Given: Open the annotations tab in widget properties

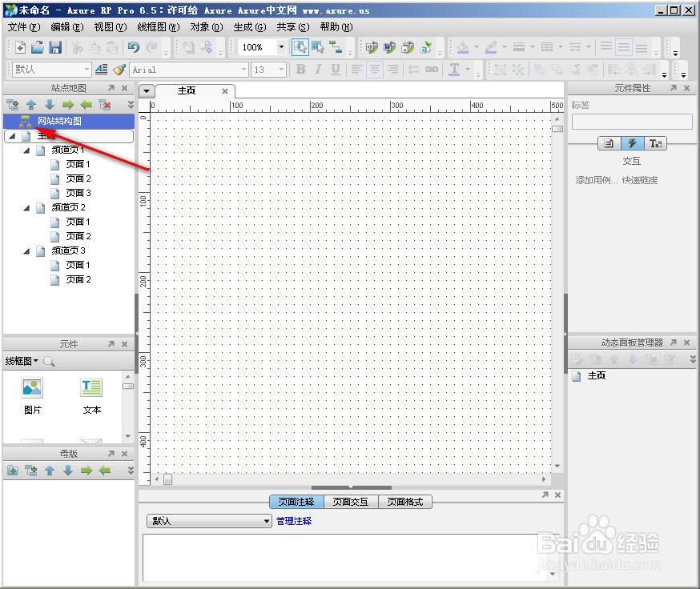Looking at the screenshot, I should [609, 144].
